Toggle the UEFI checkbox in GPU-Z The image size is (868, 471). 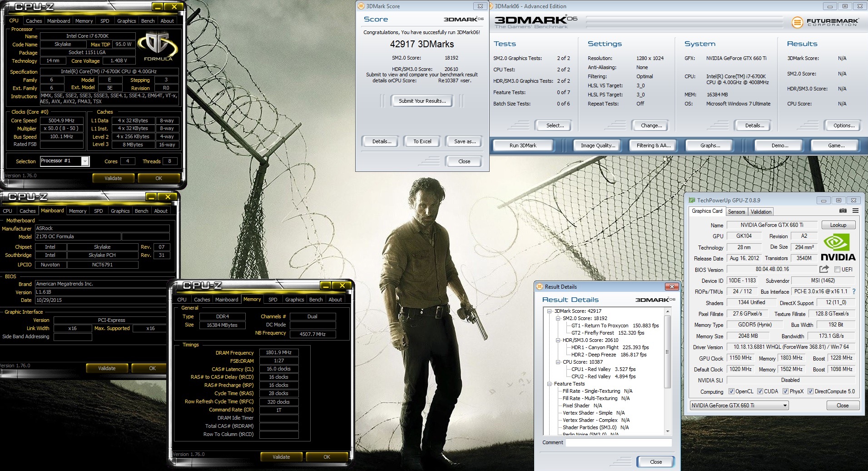click(837, 270)
